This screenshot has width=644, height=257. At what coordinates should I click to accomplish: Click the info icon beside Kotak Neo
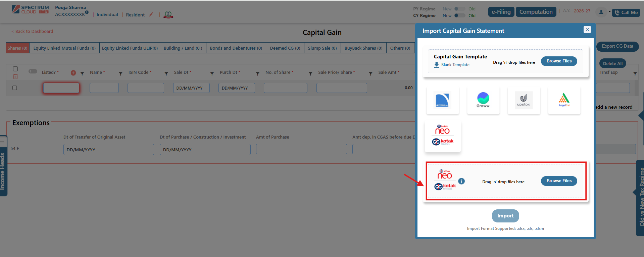pyautogui.click(x=461, y=181)
